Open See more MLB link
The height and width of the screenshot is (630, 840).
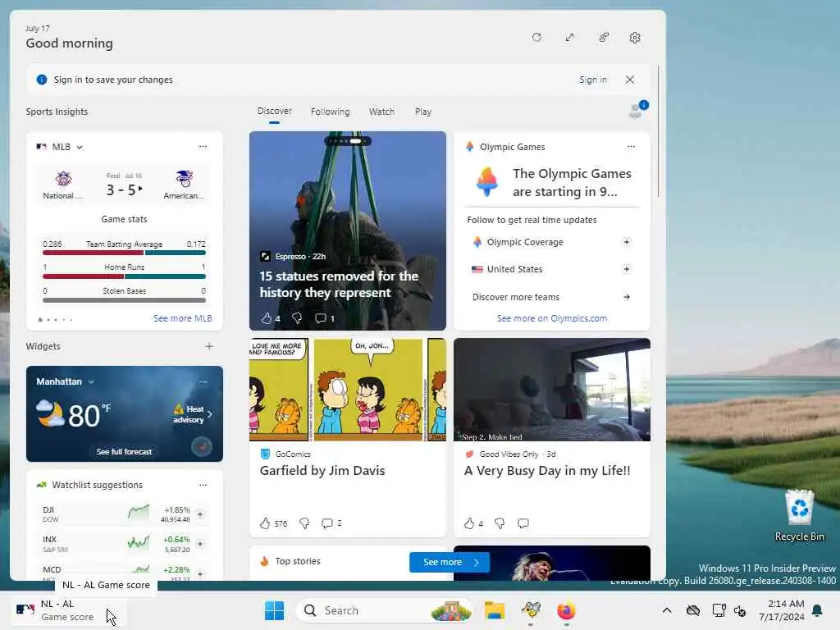(183, 318)
